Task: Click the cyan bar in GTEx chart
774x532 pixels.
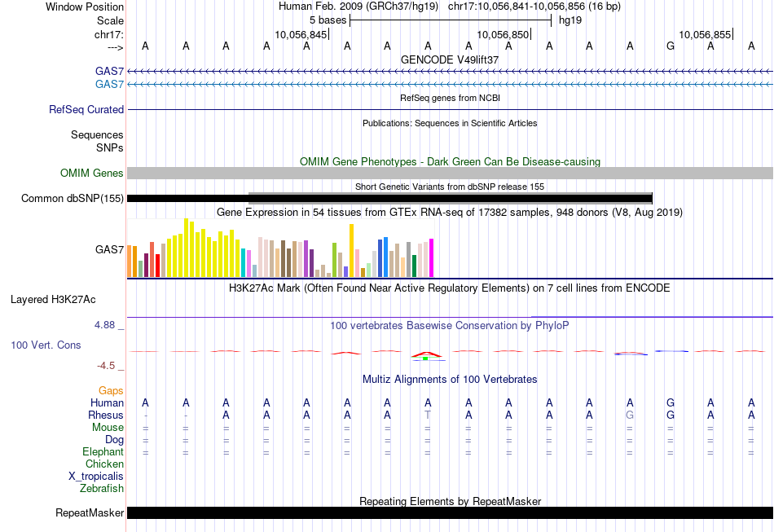Action: [x=243, y=262]
